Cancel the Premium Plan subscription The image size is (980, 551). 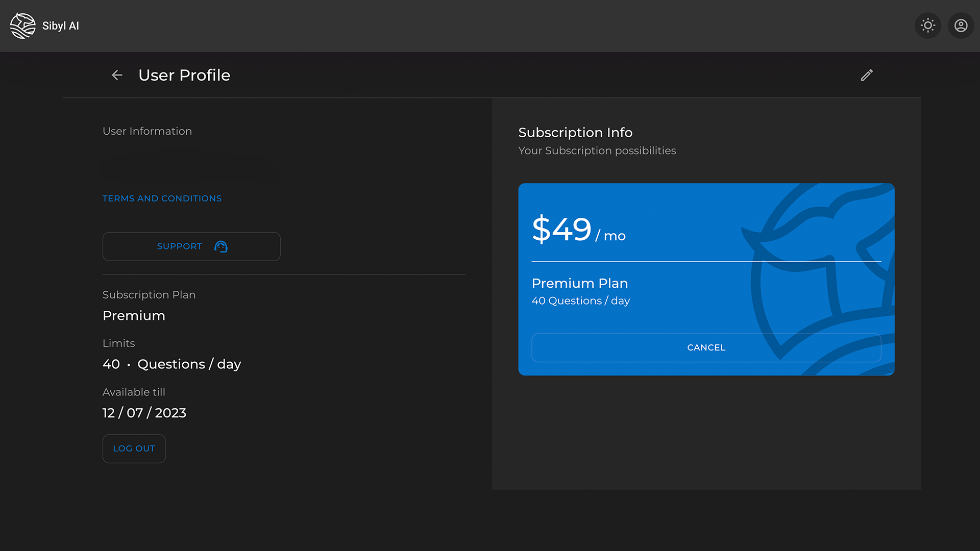pyautogui.click(x=706, y=347)
